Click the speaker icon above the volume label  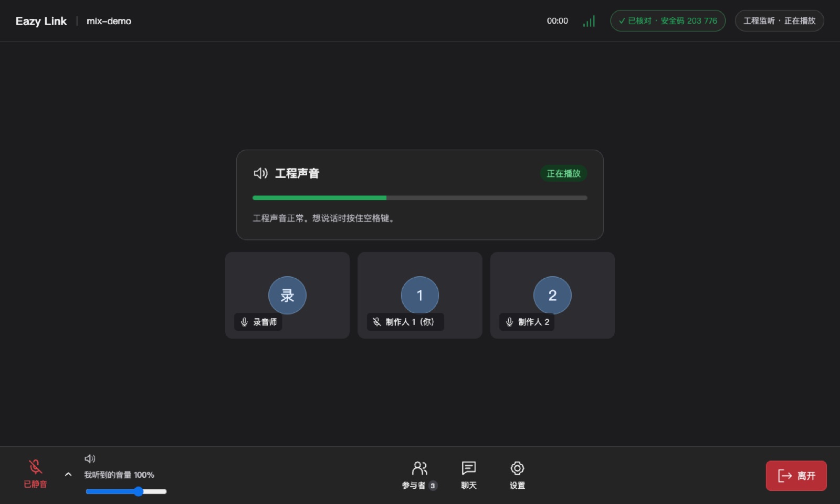pos(90,459)
